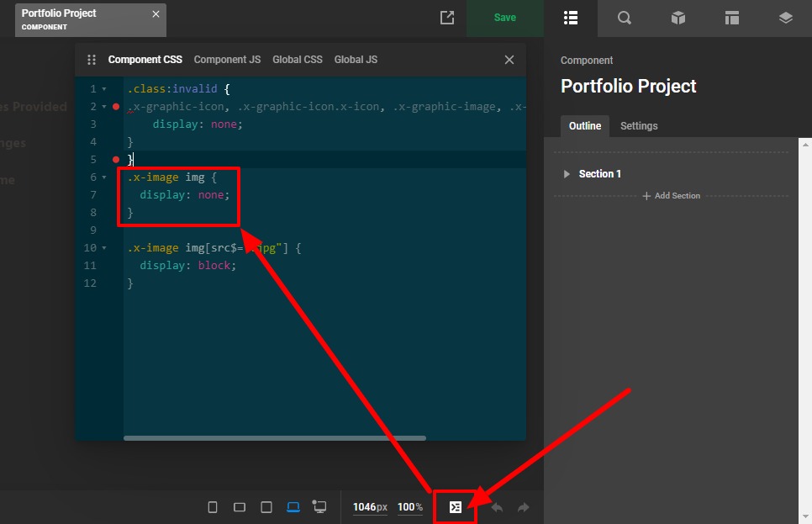
Task: Expand Section 1 in the outline
Action: point(567,174)
